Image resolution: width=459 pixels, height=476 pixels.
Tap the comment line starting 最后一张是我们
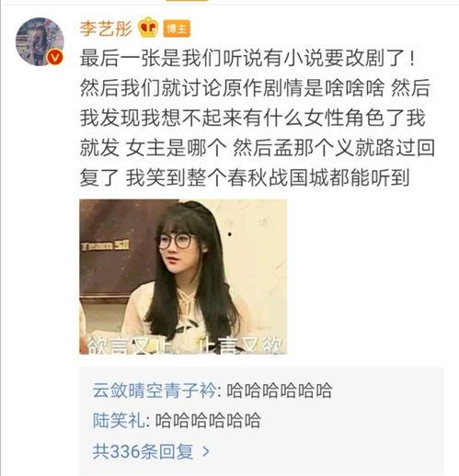pyautogui.click(x=247, y=58)
